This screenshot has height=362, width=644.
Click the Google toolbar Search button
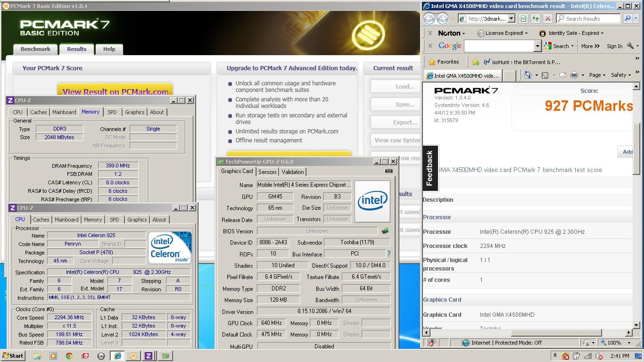click(559, 46)
